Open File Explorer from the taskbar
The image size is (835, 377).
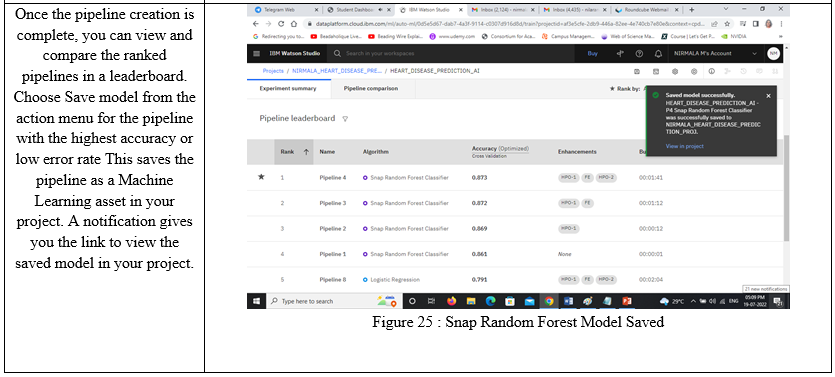point(471,301)
